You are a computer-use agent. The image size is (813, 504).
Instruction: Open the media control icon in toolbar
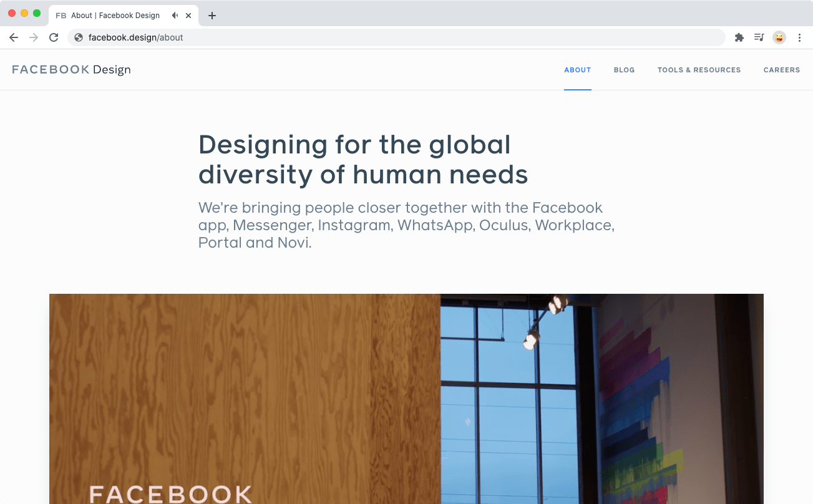(x=759, y=37)
